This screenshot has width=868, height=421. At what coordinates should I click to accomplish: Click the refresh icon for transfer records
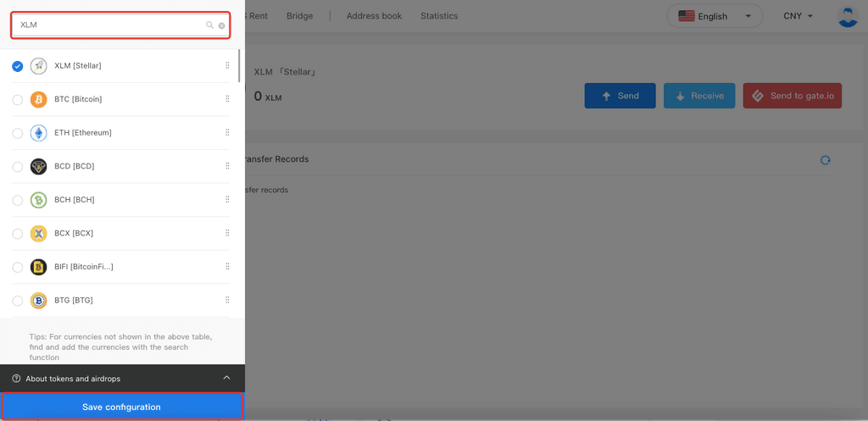[x=825, y=160]
